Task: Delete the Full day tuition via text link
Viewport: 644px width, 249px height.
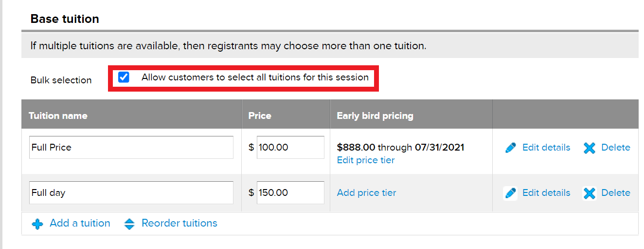Action: coord(616,192)
